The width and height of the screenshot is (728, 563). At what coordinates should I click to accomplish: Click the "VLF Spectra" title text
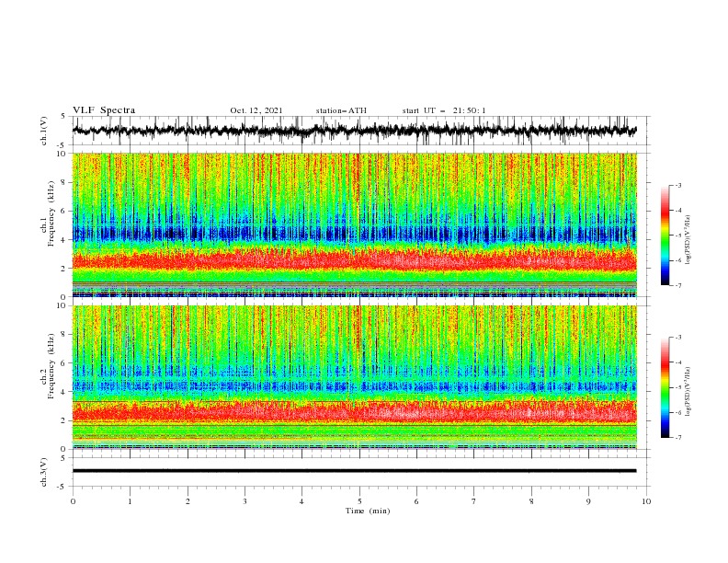click(x=104, y=110)
